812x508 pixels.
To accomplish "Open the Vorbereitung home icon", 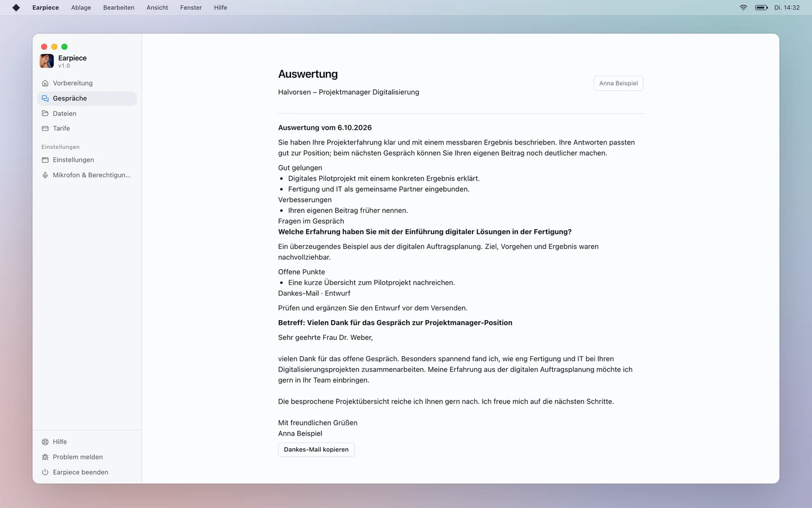I will [45, 83].
